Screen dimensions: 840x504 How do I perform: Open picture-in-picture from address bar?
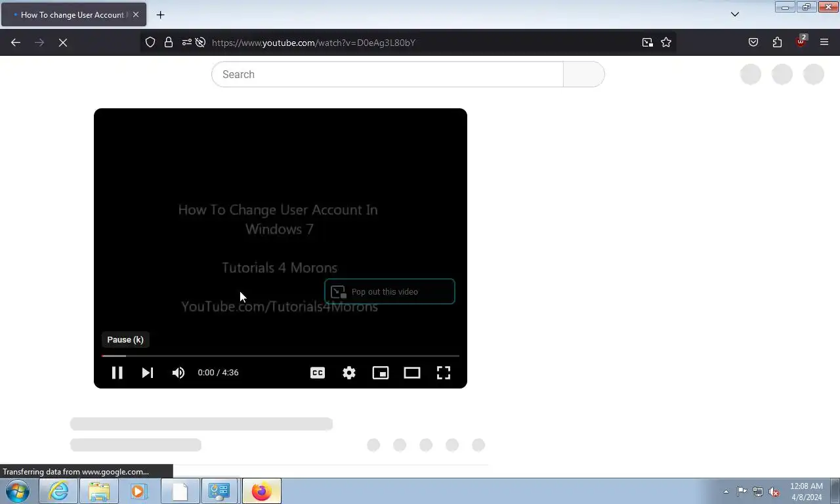pos(648,43)
